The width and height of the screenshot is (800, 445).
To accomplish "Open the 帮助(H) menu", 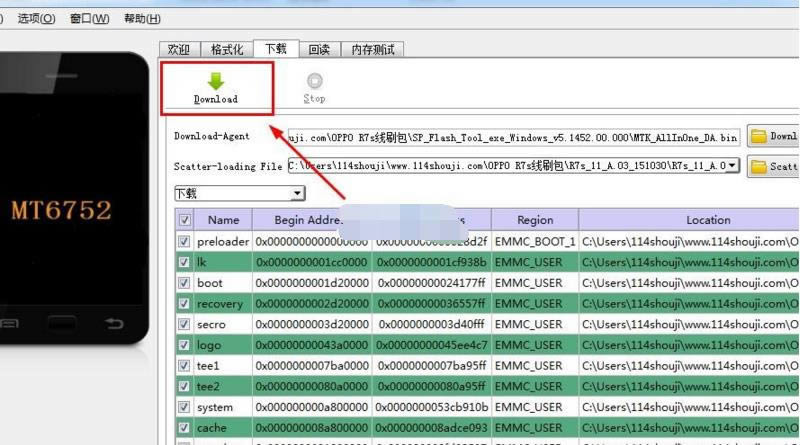I will point(141,19).
